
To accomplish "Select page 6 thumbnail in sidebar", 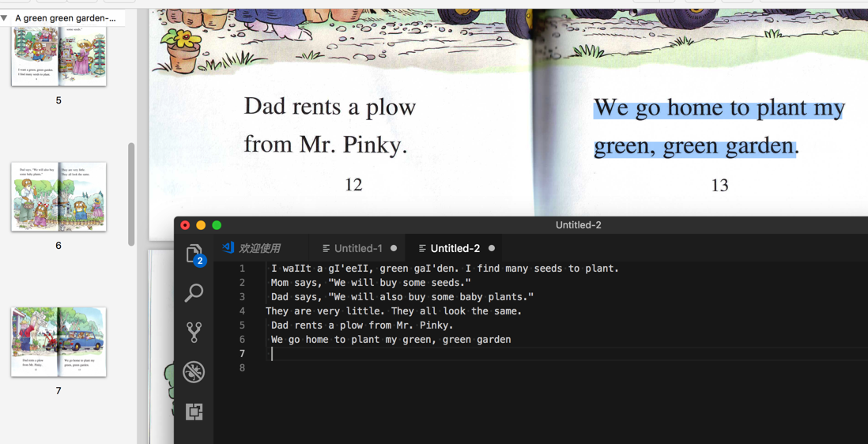I will [58, 196].
